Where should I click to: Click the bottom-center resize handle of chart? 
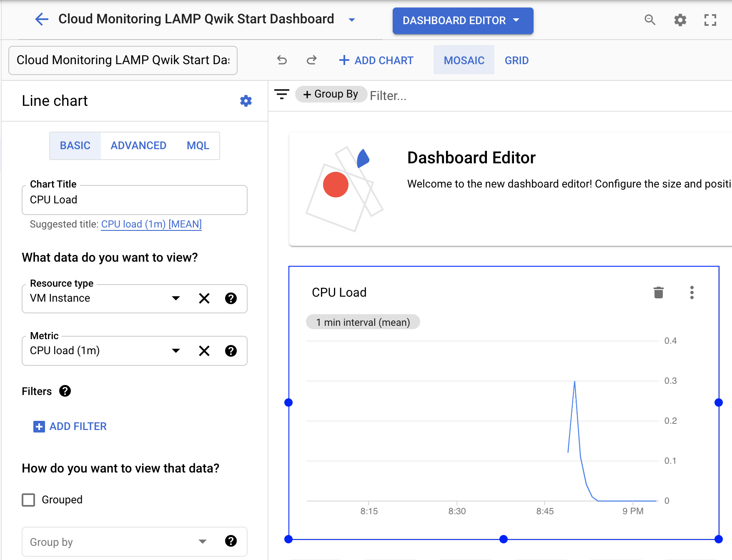[x=504, y=539]
